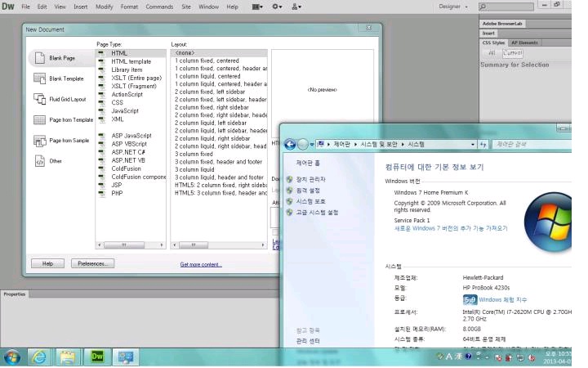Viewport: 588px width, 368px height.
Task: Toggle the All mode in CSS Styles
Action: click(492, 53)
